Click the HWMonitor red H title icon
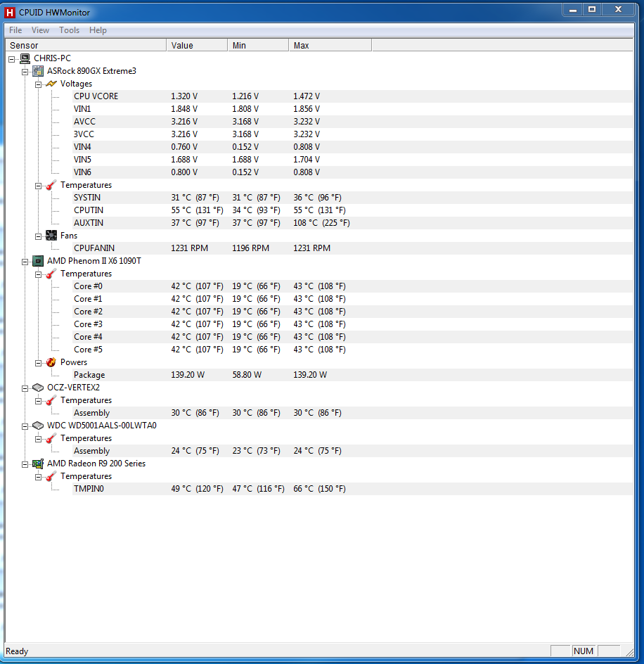This screenshot has width=644, height=664. [10, 13]
